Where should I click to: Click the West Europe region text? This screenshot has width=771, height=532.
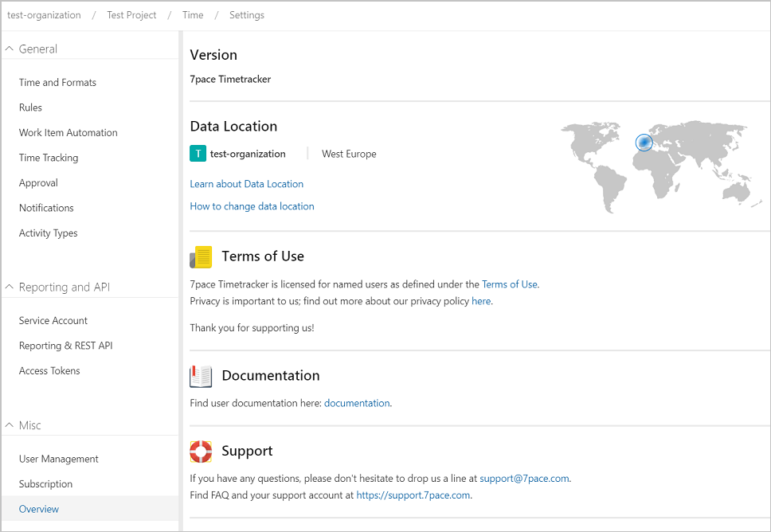[349, 154]
